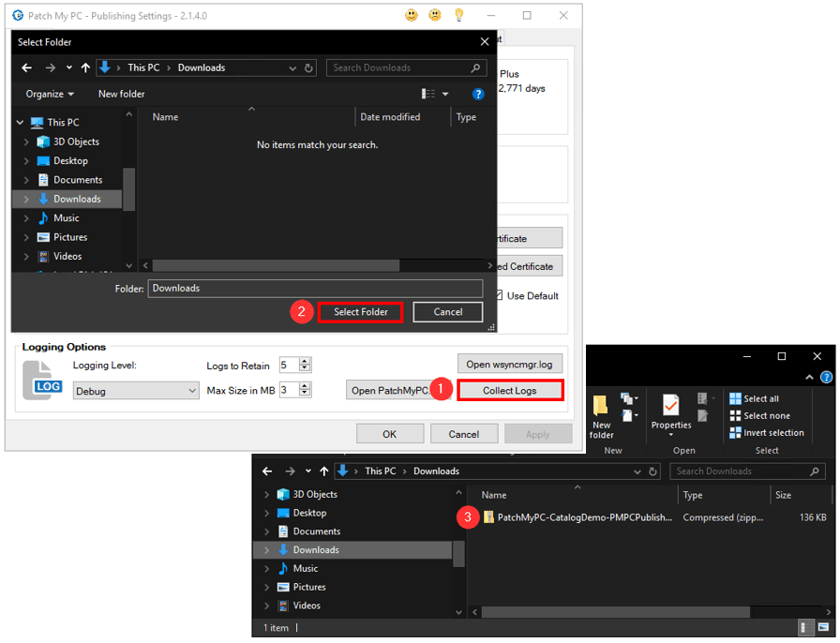
Task: Sort by Date modified in Select Folder dialog
Action: 390,117
